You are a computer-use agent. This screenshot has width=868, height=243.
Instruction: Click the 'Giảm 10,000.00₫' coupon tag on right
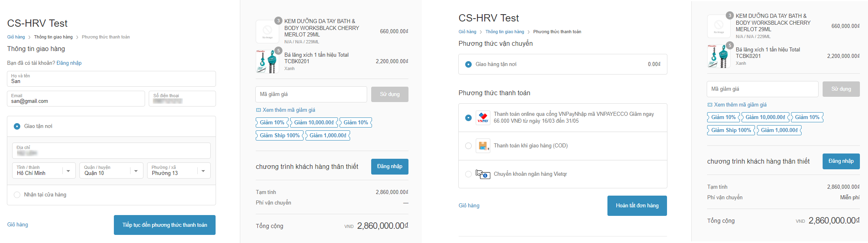pyautogui.click(x=765, y=117)
